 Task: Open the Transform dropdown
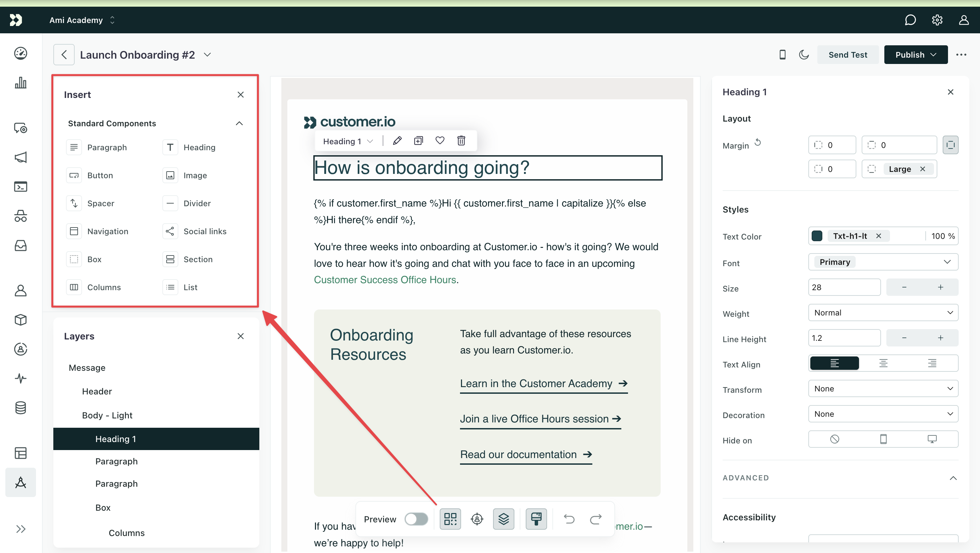(883, 388)
